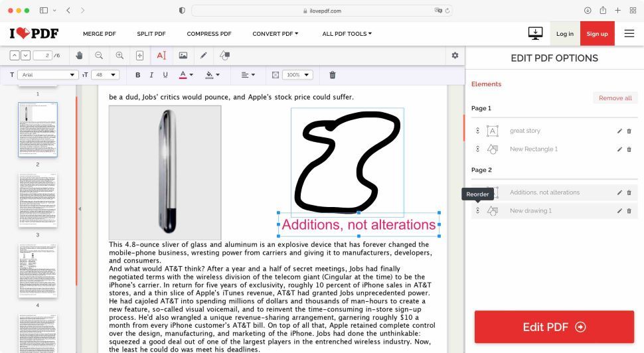Click the Safari address bar
Viewport: 644px width, 353px height.
point(322,11)
